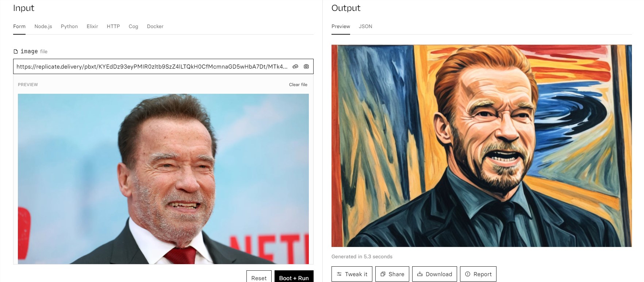Viewport: 644px width, 282px height.
Task: Click the image URL input field
Action: (x=152, y=66)
